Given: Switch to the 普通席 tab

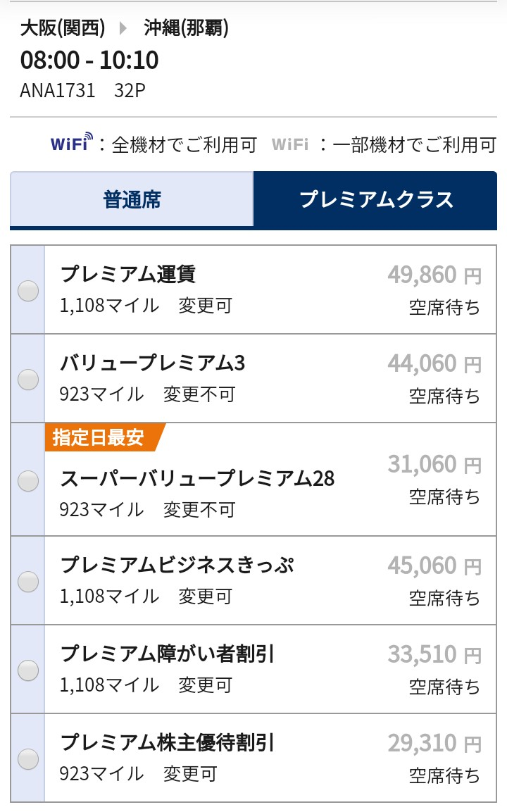Looking at the screenshot, I should 132,199.
